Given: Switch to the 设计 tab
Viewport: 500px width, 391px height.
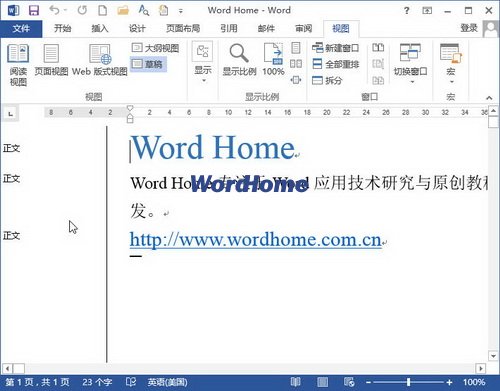Looking at the screenshot, I should [x=137, y=29].
